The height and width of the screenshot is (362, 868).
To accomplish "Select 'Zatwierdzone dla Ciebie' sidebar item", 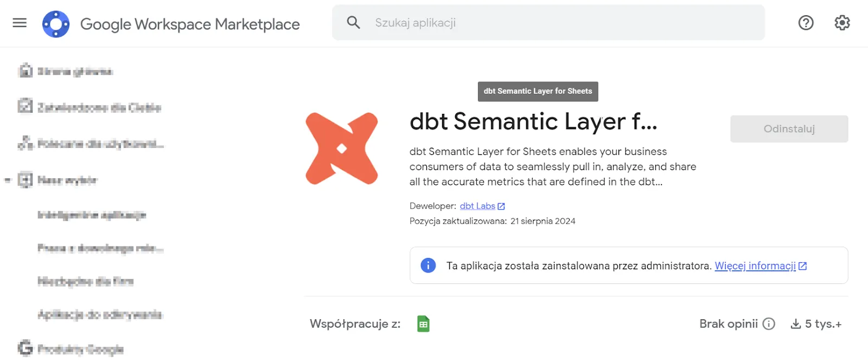I will (99, 107).
